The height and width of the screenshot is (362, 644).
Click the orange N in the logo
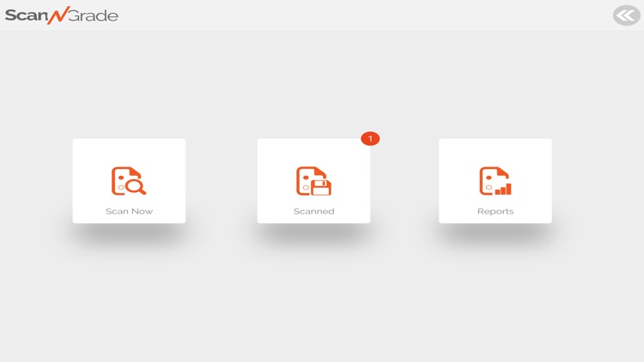point(58,15)
